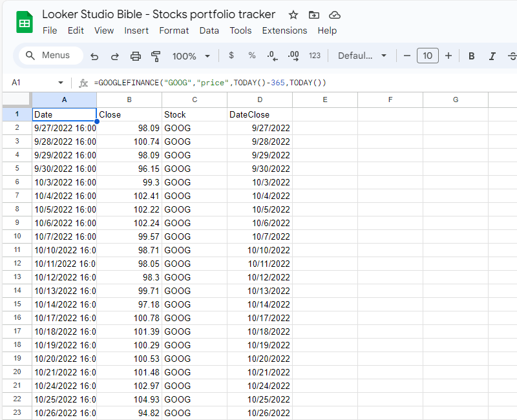Decrease font size with minus button
Screen dimensions: 517x420
[x=407, y=56]
